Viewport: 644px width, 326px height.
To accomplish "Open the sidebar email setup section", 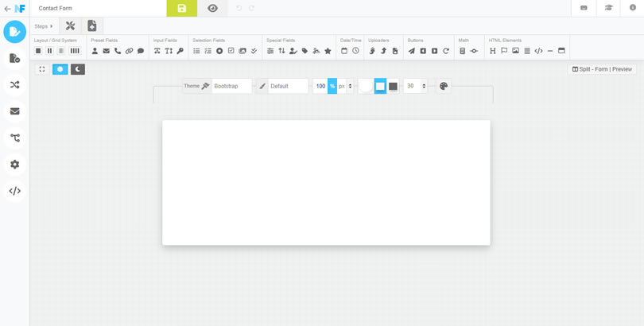I will [x=15, y=111].
